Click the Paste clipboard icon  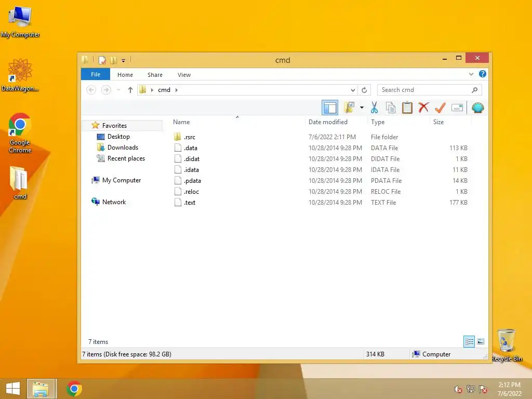click(407, 108)
